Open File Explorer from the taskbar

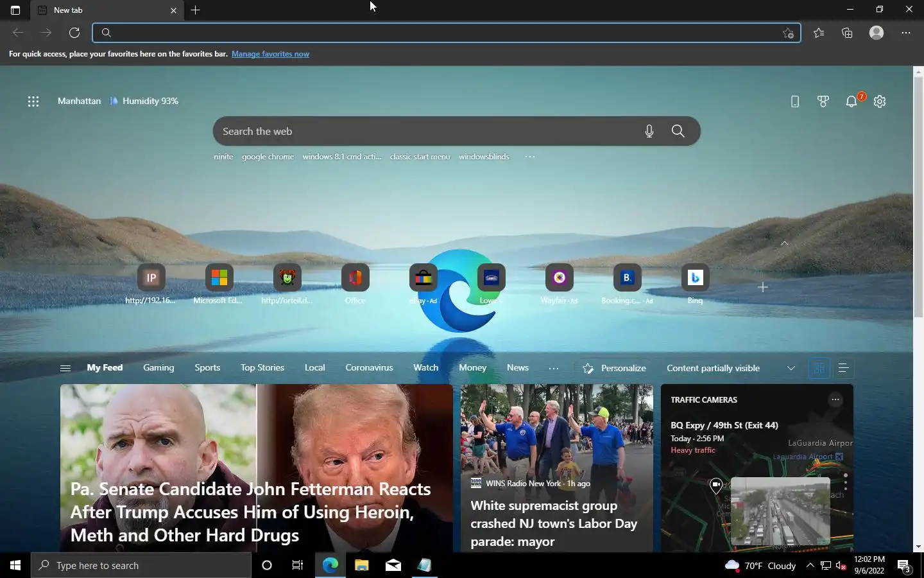tap(361, 565)
